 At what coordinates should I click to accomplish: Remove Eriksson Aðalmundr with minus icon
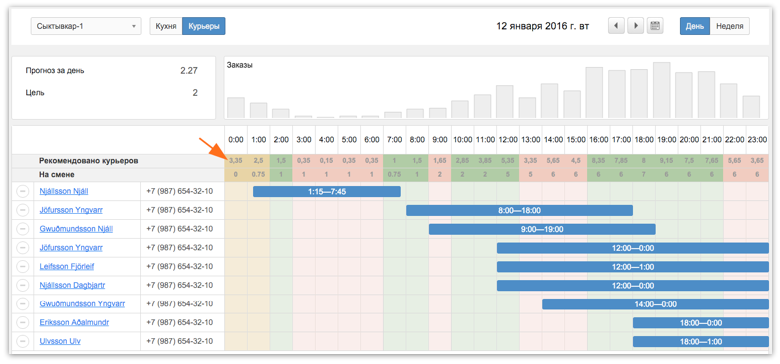[22, 323]
